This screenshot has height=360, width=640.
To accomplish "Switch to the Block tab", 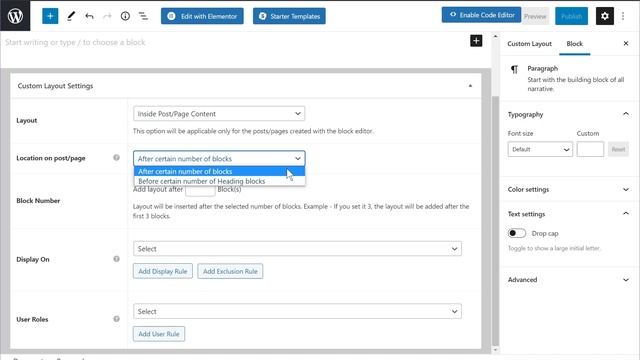I will (x=574, y=44).
